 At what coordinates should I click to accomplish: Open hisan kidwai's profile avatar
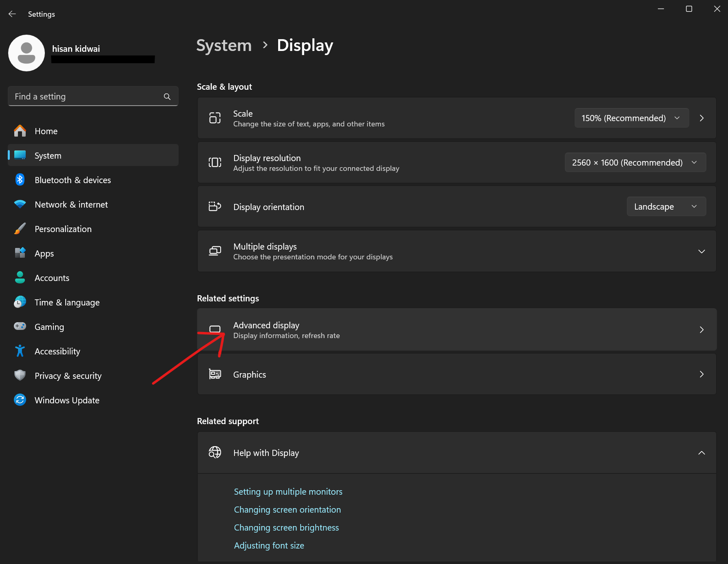(x=26, y=53)
